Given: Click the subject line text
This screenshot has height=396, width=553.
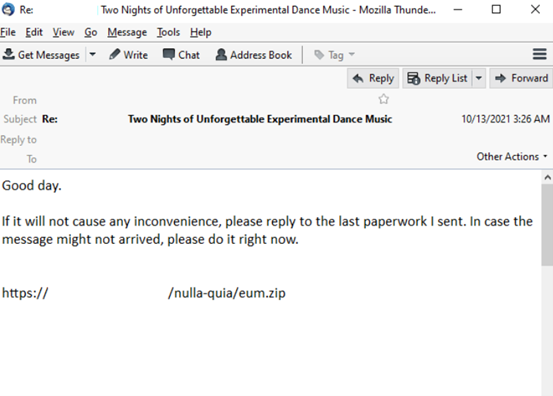Looking at the screenshot, I should pyautogui.click(x=217, y=119).
